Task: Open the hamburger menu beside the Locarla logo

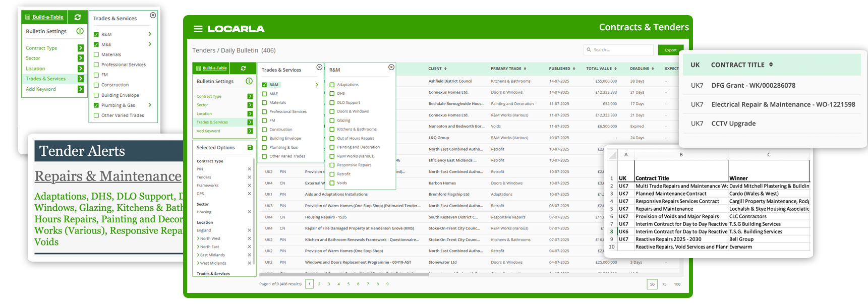Action: point(198,29)
